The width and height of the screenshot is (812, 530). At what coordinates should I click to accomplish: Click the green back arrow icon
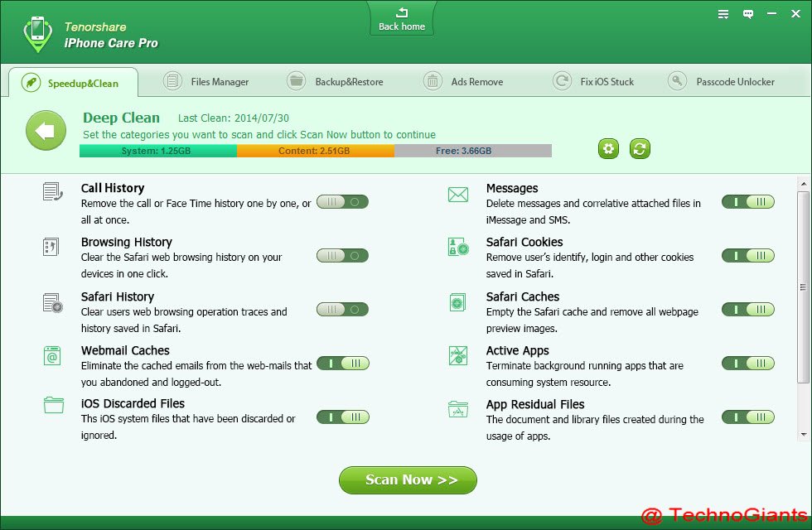tap(46, 131)
